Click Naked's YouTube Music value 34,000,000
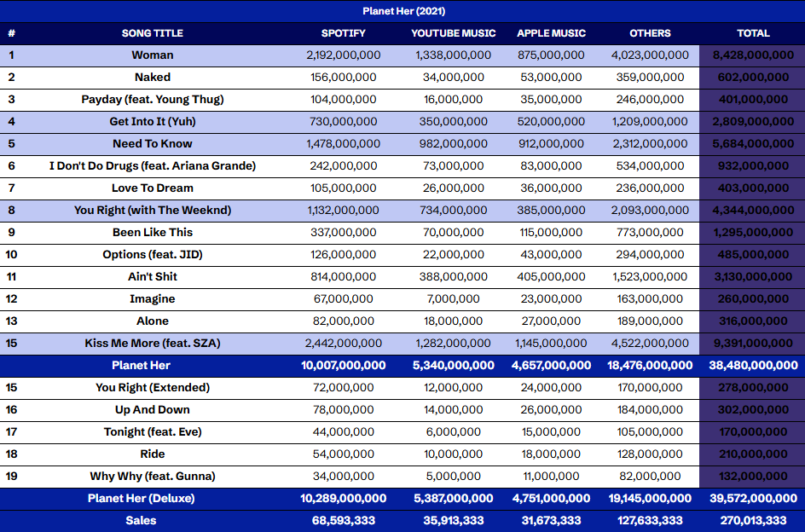Screen dimensions: 805x532 pos(454,78)
